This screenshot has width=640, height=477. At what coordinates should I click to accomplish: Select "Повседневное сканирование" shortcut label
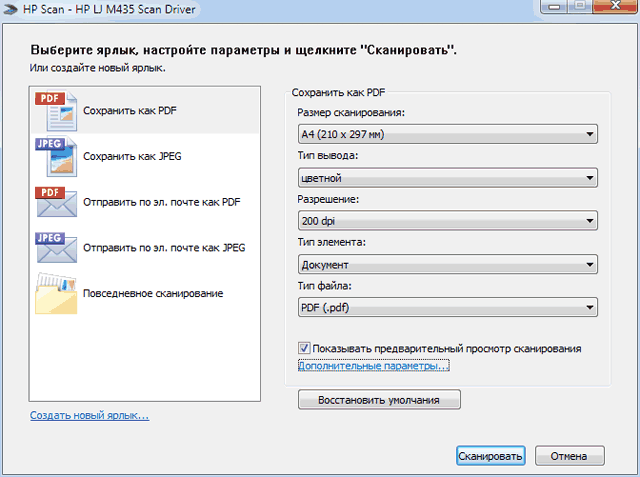pos(152,293)
